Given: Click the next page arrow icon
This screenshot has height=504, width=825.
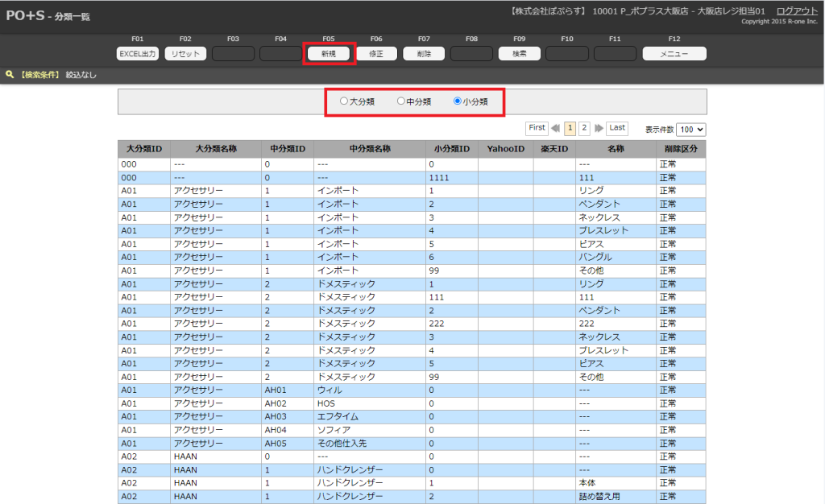Looking at the screenshot, I should [x=599, y=128].
